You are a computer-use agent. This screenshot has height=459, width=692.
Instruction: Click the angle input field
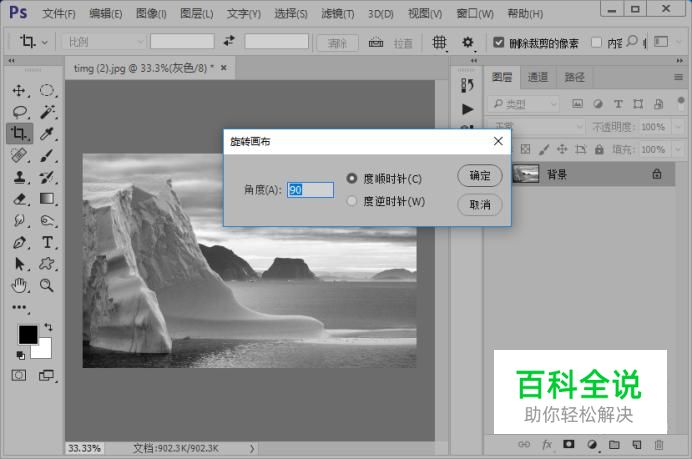pos(310,190)
